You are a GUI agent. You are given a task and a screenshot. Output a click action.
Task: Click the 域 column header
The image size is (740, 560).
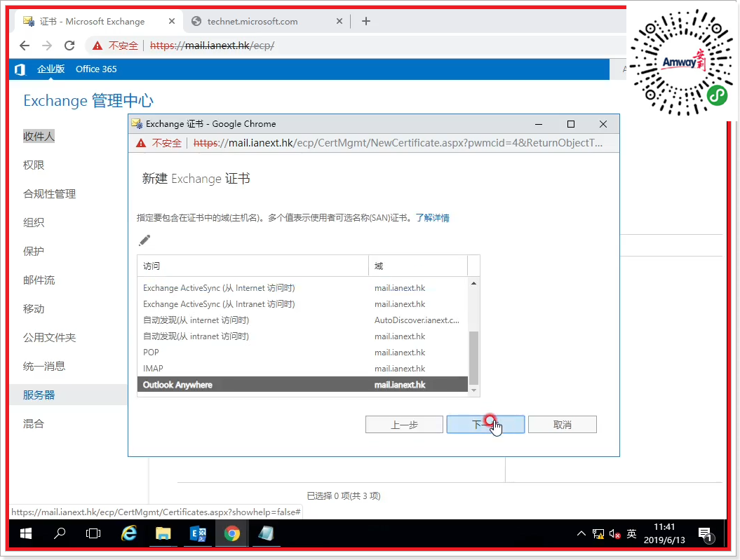coord(417,266)
